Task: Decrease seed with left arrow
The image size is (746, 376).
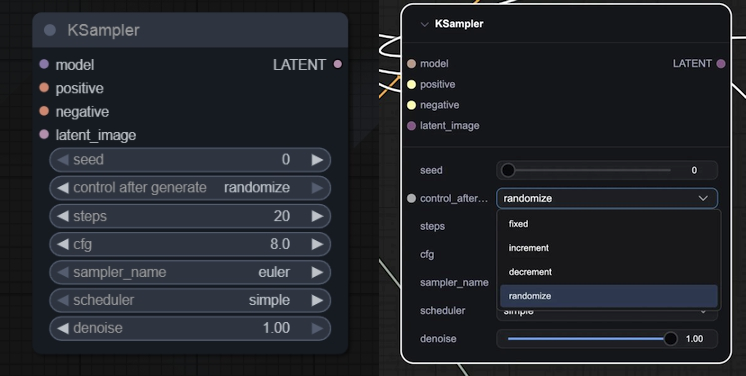Action: click(x=63, y=159)
